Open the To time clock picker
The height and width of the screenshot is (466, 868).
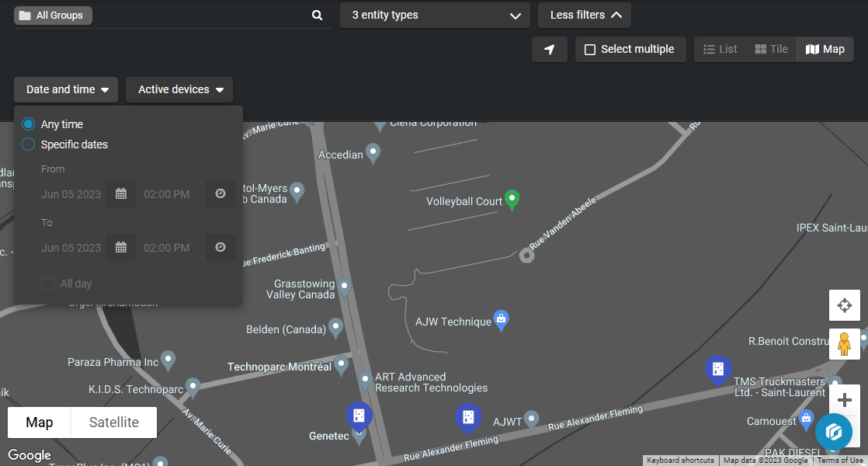click(220, 248)
